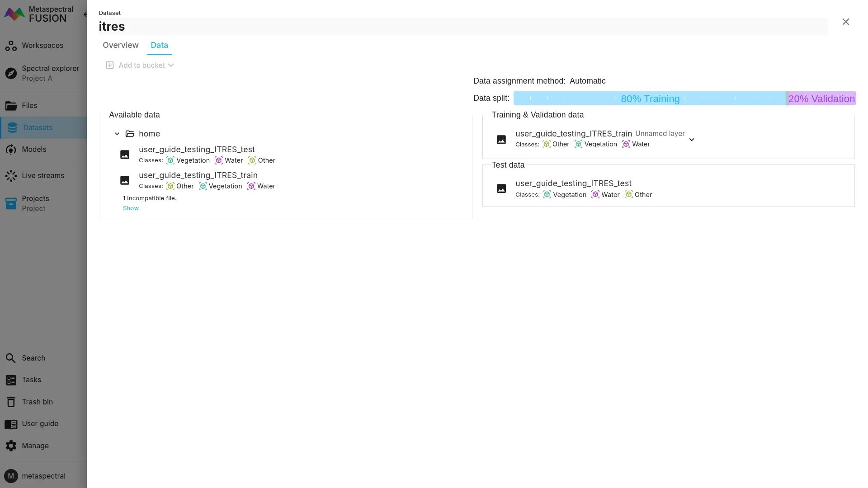The height and width of the screenshot is (488, 868).
Task: Switch to the Overview tab
Action: click(x=120, y=45)
